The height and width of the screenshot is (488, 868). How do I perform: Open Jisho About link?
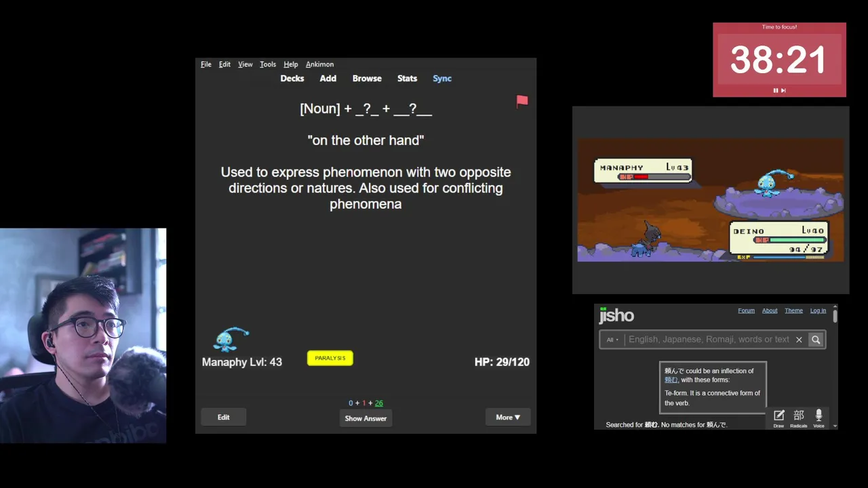pyautogui.click(x=770, y=310)
